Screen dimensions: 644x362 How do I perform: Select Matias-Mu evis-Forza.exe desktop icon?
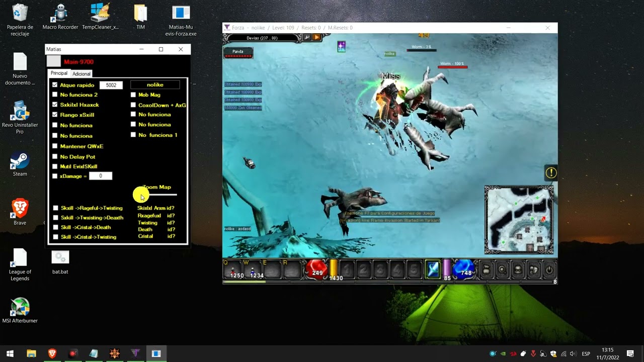tap(181, 20)
